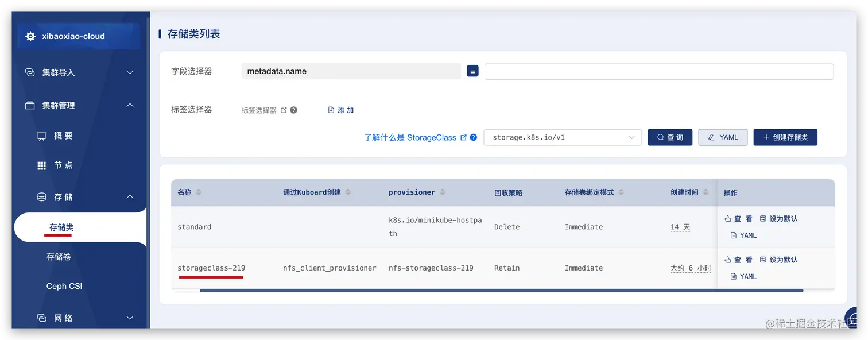Click 查看 for the standard row
The image size is (868, 340).
(x=738, y=219)
